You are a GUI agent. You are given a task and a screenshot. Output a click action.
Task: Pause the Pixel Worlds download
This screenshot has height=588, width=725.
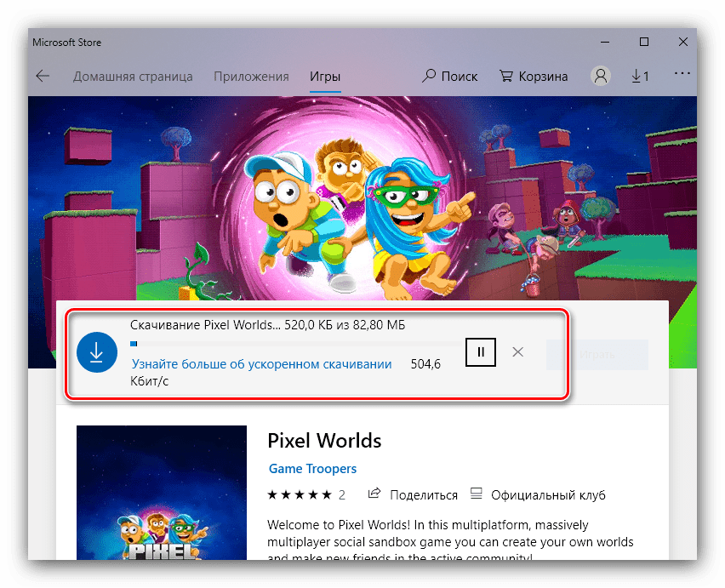(x=481, y=352)
